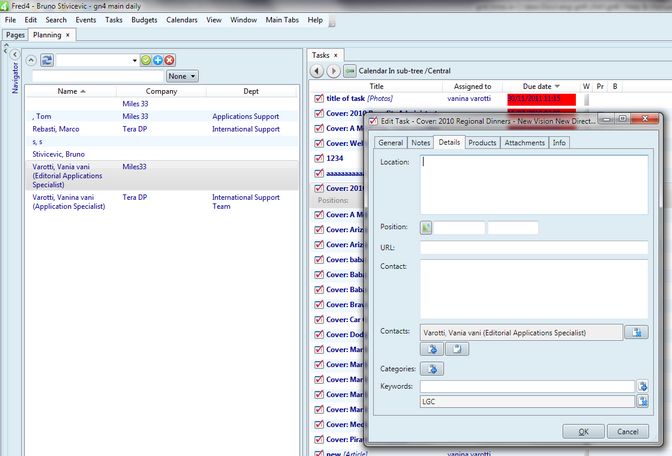Image resolution: width=672 pixels, height=456 pixels.
Task: Toggle checkbox for 'title of task' row
Action: click(x=319, y=99)
